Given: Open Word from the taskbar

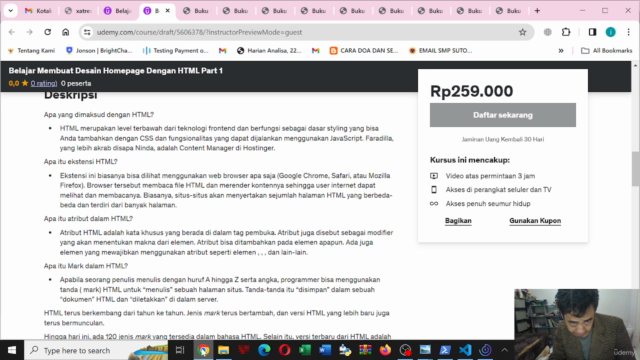Looking at the screenshot, I should (325, 350).
